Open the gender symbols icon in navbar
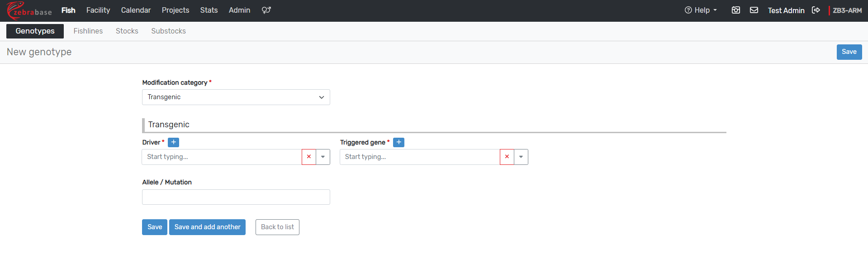Viewport: 868px width, 260px height. pyautogui.click(x=266, y=10)
